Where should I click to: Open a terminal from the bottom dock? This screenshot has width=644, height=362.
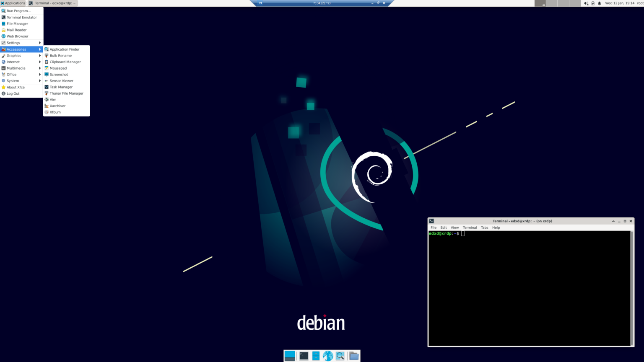coord(304,356)
